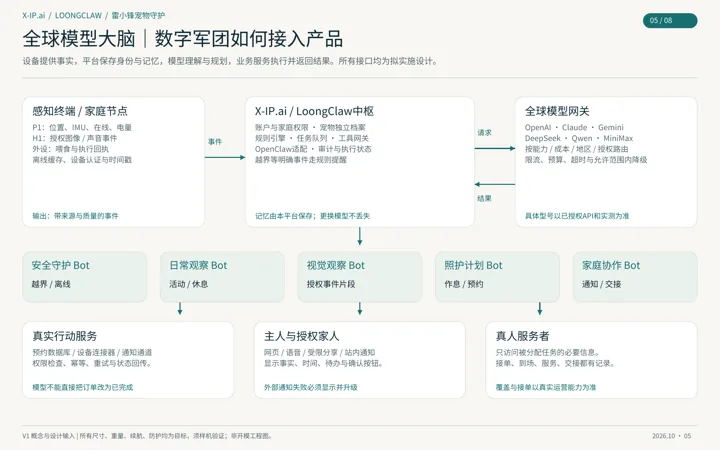The width and height of the screenshot is (720, 450).
Task: Select the line '离线缓存、设备认证与时间戳'
Action: 82,160
